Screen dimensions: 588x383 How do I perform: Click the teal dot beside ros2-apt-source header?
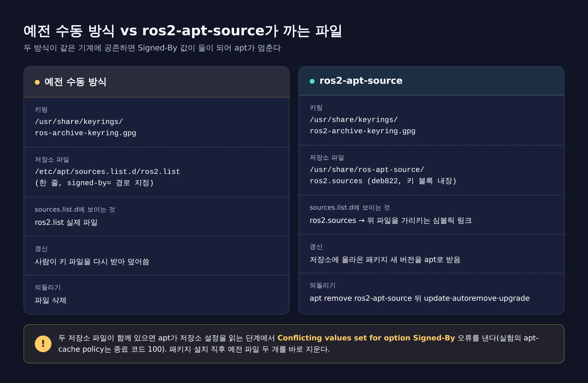312,81
